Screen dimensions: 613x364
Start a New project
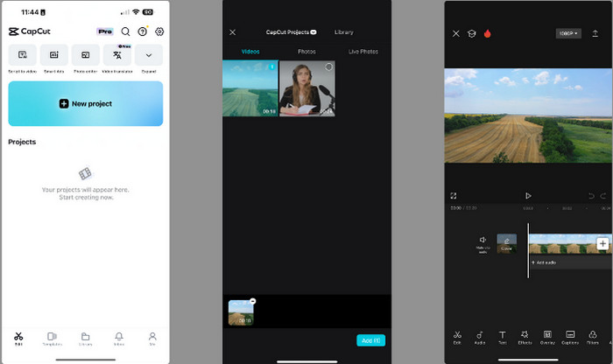click(x=85, y=103)
